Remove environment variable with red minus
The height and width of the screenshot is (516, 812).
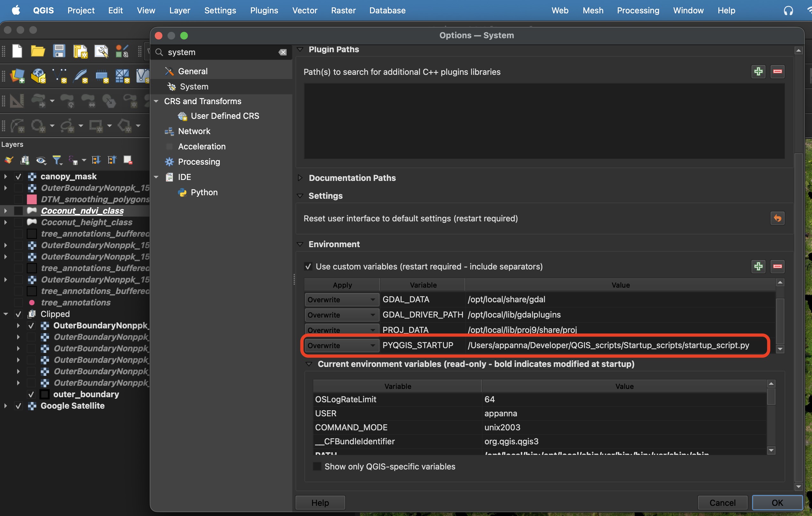coord(777,266)
